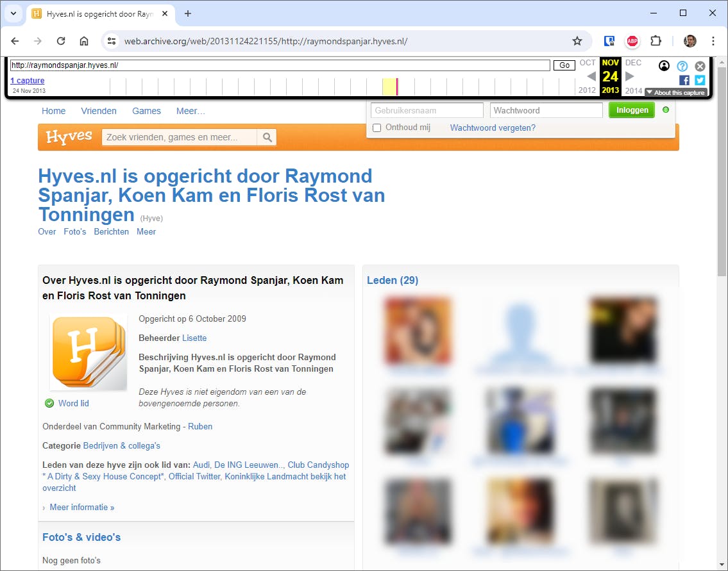The image size is (728, 571).
Task: Open the Home navigation item
Action: [53, 111]
